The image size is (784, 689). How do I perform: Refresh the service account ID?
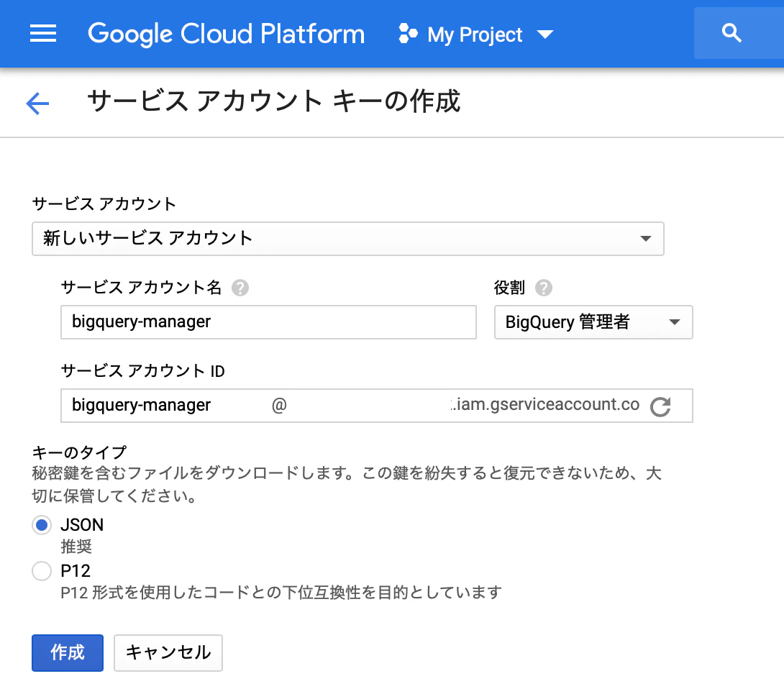click(660, 406)
